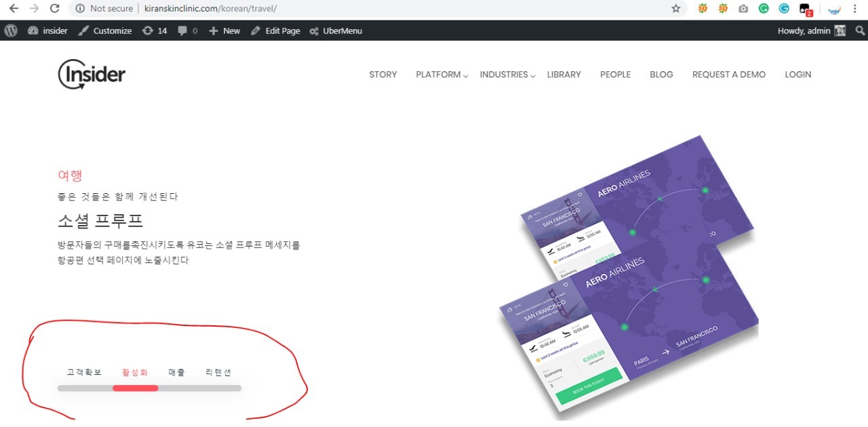868x427 pixels.
Task: Click the camera screenshot extension icon
Action: 743,9
